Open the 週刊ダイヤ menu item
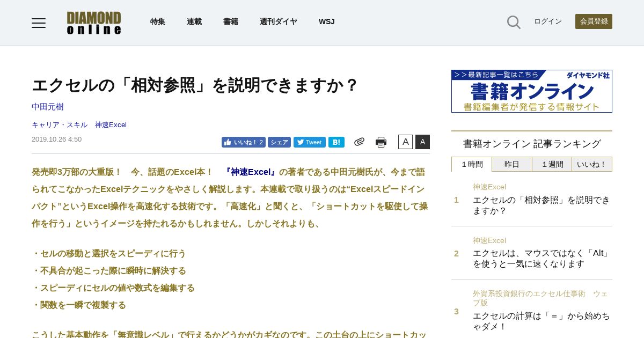This screenshot has height=338, width=644. point(279,21)
